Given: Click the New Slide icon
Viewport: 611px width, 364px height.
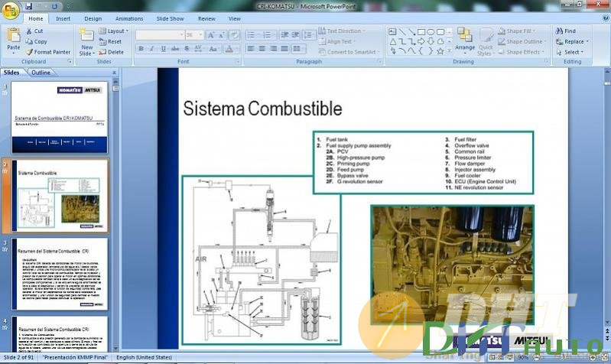Looking at the screenshot, I should pos(86,35).
